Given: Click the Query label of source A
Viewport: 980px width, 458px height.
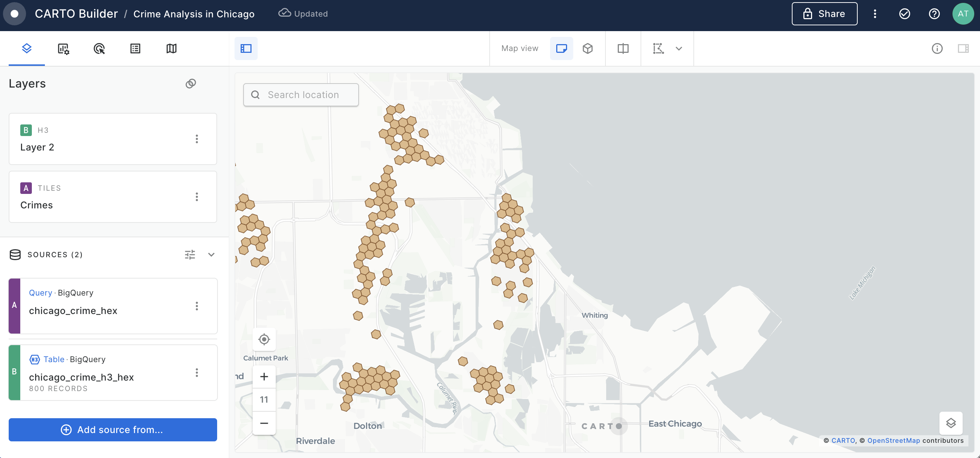Looking at the screenshot, I should [40, 293].
